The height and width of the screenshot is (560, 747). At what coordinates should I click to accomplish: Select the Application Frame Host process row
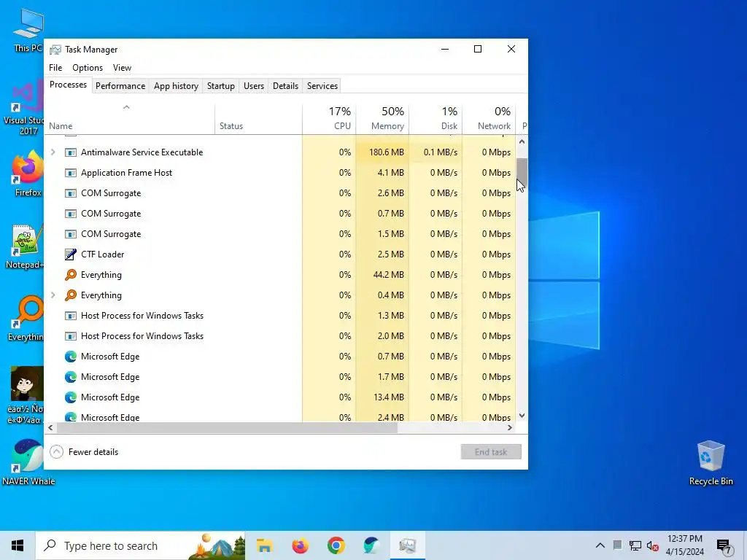coord(280,173)
